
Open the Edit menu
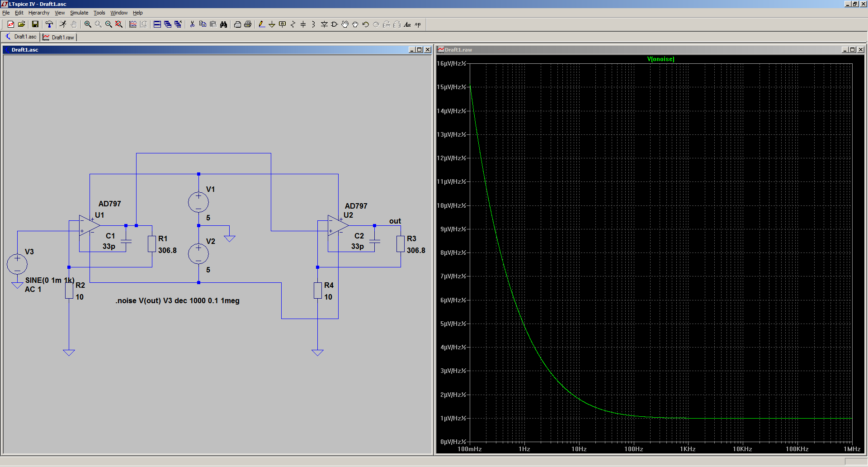pos(19,13)
